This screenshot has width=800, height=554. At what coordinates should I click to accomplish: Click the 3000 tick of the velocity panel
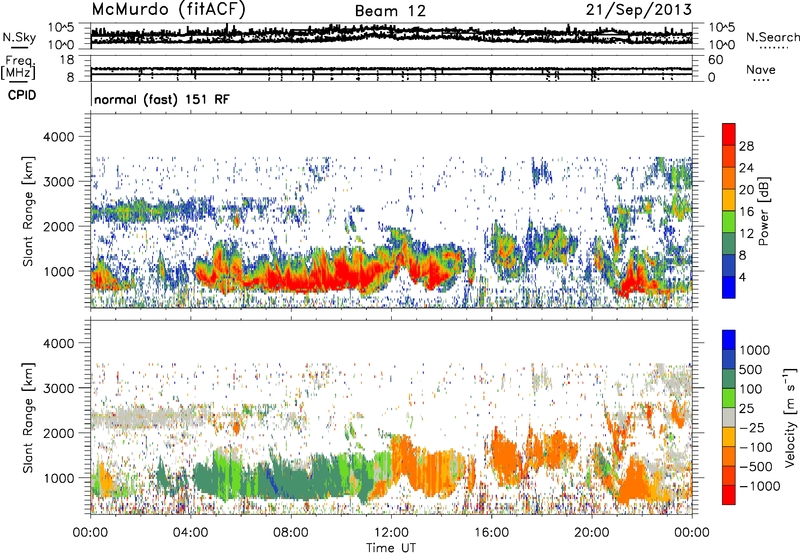61,388
